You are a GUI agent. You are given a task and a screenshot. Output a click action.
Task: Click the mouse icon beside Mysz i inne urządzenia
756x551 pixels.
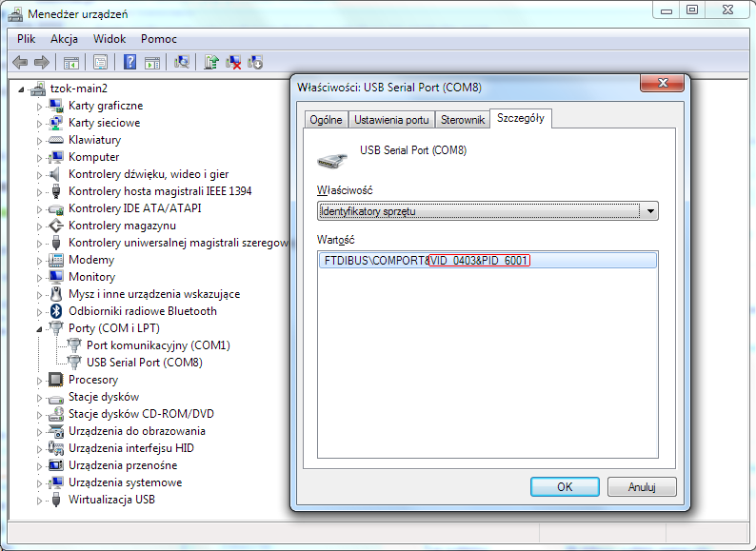(x=56, y=294)
